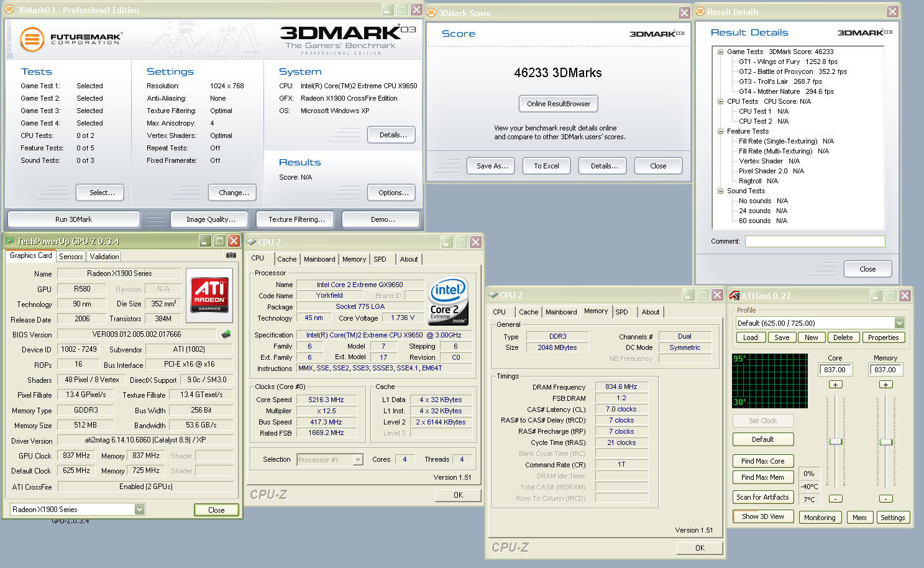Open the About tab in the right CPU-Z window
924x568 pixels.
click(651, 312)
